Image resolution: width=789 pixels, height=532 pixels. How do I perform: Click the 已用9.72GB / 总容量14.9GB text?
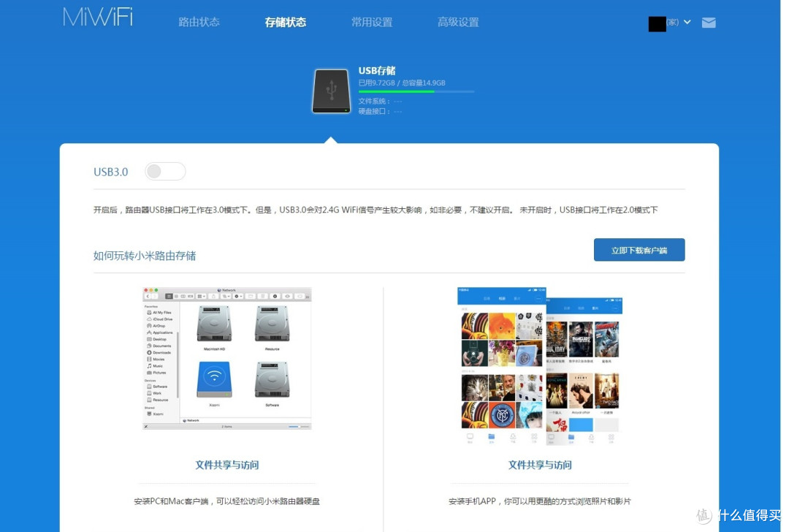(x=402, y=83)
